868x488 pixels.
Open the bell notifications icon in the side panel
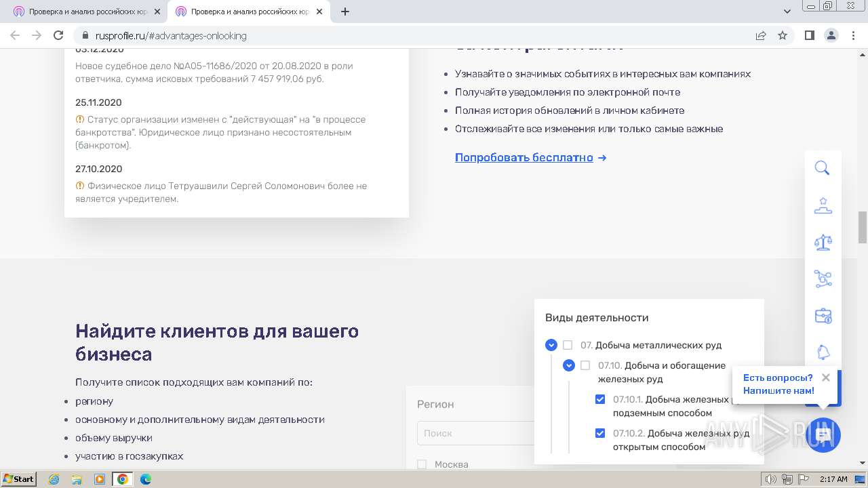coord(823,352)
